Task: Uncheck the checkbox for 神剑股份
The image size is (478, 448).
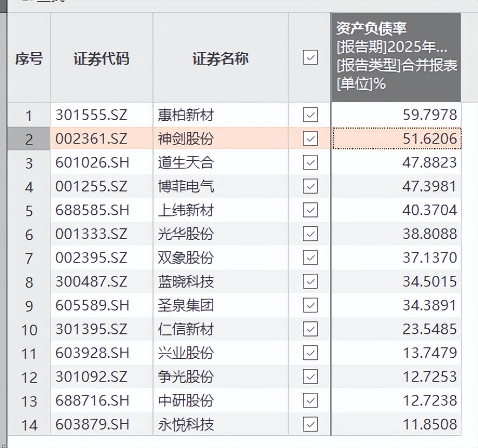Action: pyautogui.click(x=310, y=139)
